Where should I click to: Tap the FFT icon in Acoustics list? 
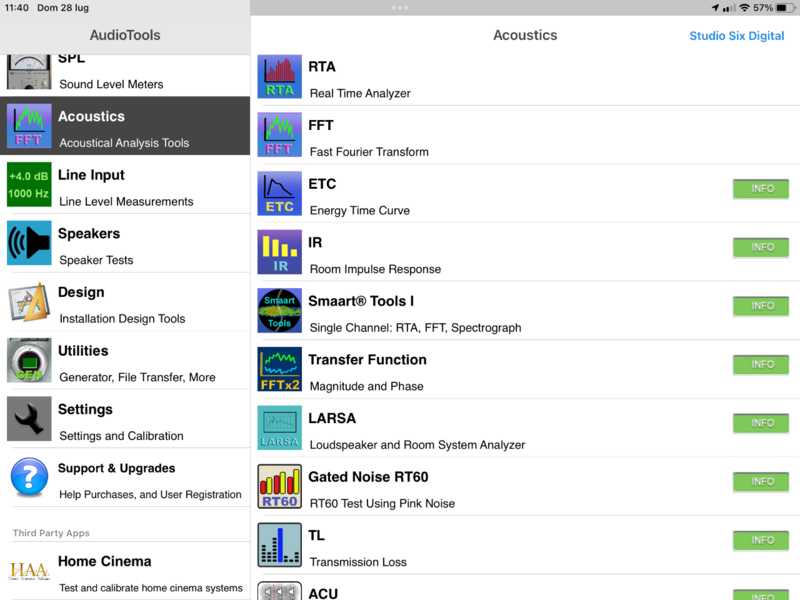click(279, 135)
